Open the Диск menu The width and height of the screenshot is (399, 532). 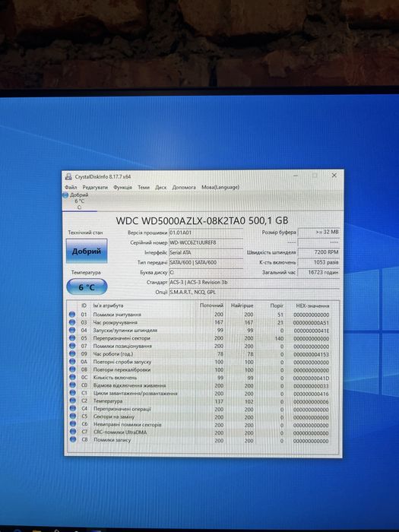click(x=161, y=187)
